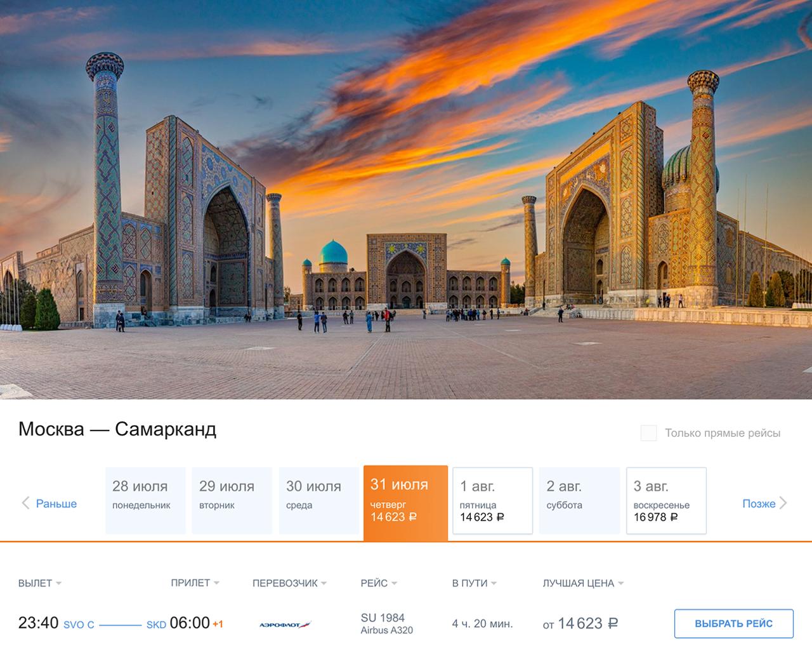Viewport: 812px width, 657px height.
Task: Click the right chevron beside Позже
Action: (783, 503)
